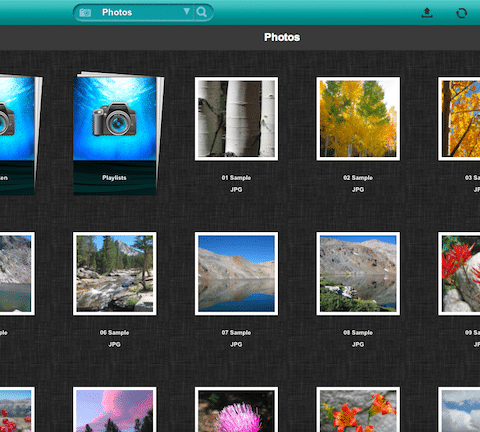Click the camera icon in the Photos selector

coord(85,13)
